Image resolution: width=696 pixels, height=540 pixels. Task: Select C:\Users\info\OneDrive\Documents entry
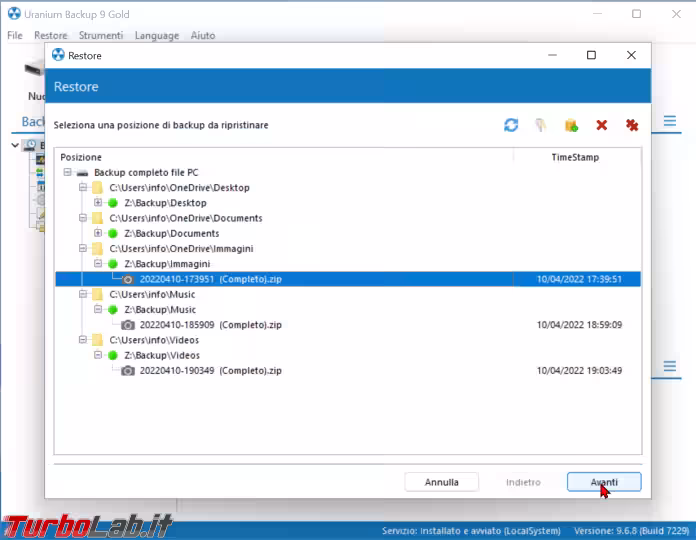[186, 218]
